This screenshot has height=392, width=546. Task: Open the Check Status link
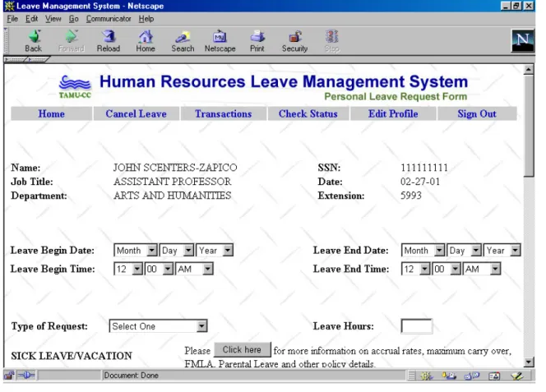(308, 114)
